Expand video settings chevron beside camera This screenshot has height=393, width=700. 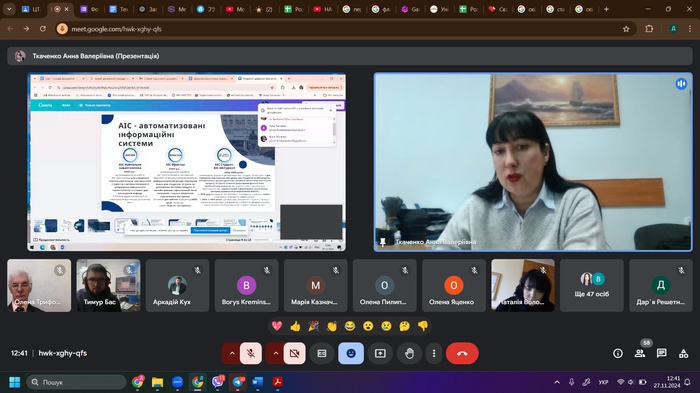click(x=275, y=353)
